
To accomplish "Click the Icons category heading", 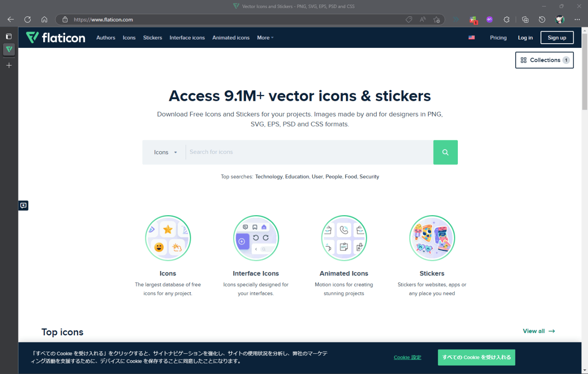I will point(168,273).
